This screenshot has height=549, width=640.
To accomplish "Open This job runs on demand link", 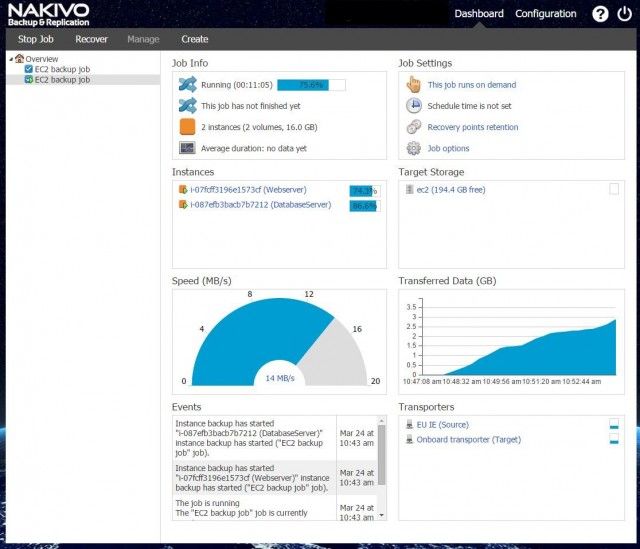I will click(x=471, y=85).
